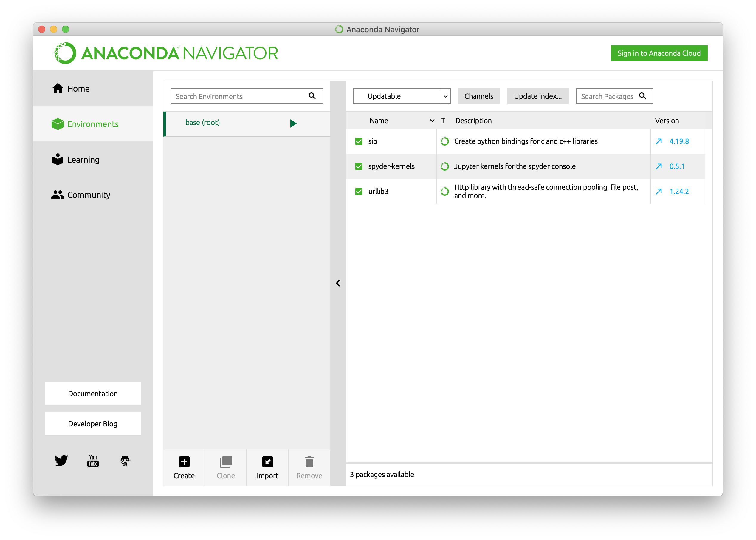Image resolution: width=756 pixels, height=540 pixels.
Task: Click the sip package type icon
Action: [x=444, y=141]
